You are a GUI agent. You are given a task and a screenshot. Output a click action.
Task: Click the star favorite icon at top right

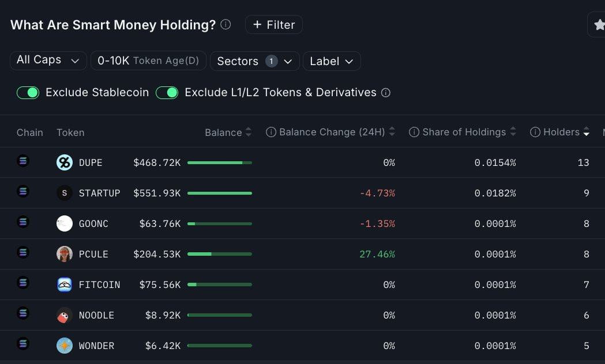(x=599, y=25)
